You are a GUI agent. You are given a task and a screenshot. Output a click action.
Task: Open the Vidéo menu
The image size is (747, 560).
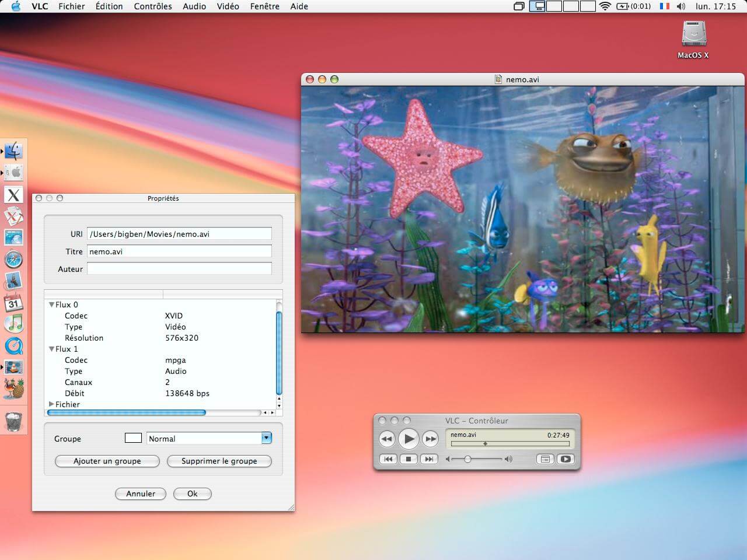coord(228,6)
